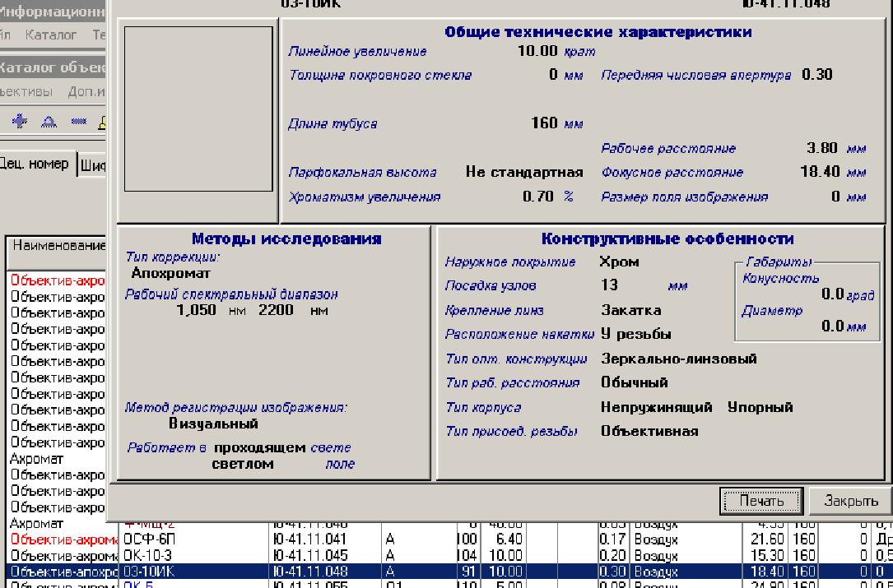The image size is (893, 588).
Task: Click the 1,050 nm spectral range value
Action: coord(196,310)
